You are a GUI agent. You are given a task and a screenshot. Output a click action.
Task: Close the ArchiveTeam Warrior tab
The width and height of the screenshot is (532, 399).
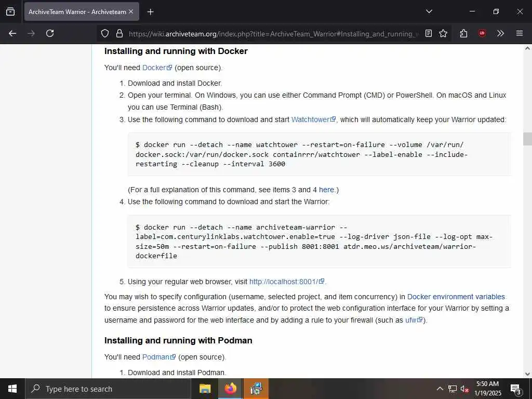[x=131, y=11]
